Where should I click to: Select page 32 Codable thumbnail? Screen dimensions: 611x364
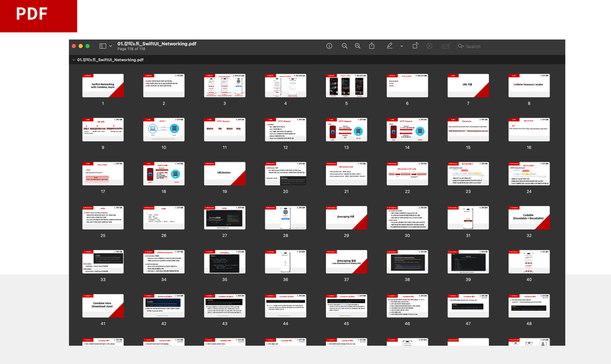click(x=529, y=218)
